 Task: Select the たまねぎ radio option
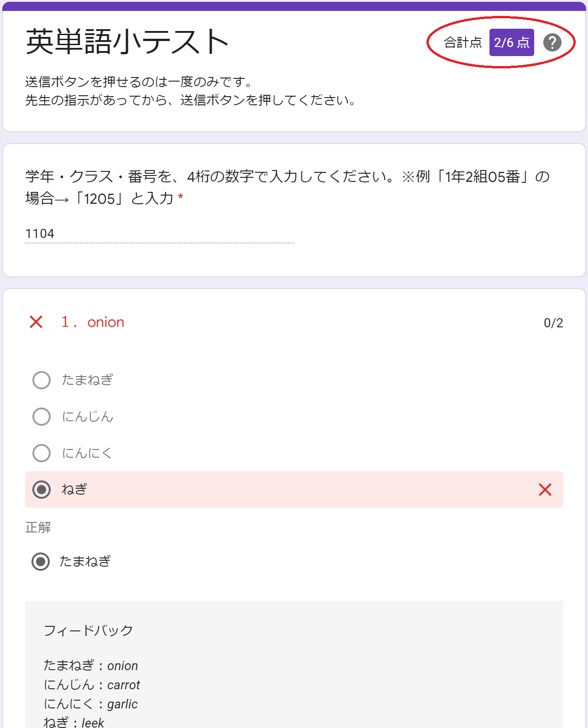coord(42,380)
